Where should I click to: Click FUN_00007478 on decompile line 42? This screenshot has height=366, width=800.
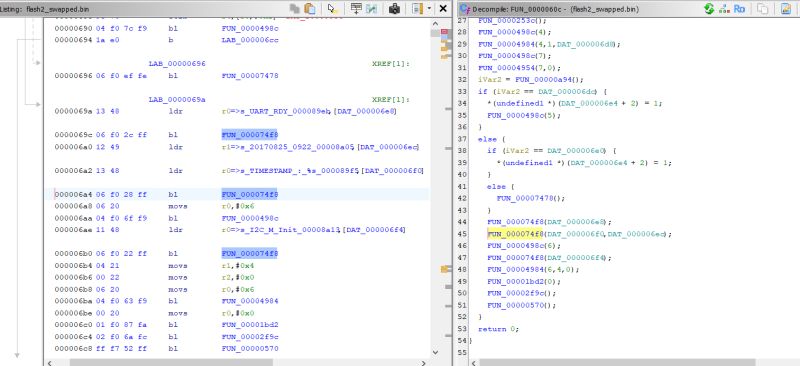(x=525, y=198)
